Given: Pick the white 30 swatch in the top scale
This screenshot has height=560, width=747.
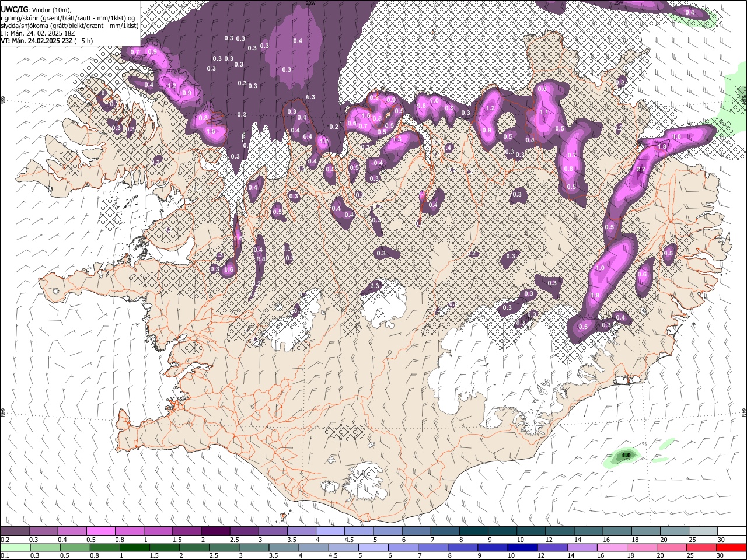Looking at the screenshot, I should tap(731, 531).
